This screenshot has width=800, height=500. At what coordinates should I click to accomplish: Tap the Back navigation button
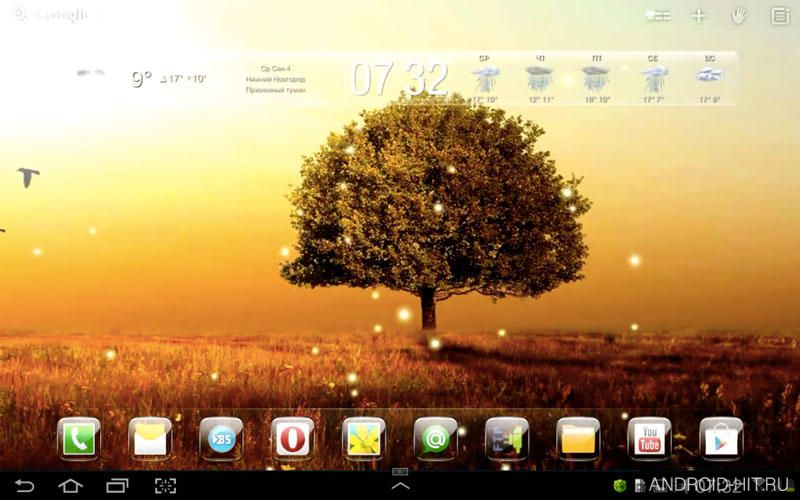click(x=24, y=486)
